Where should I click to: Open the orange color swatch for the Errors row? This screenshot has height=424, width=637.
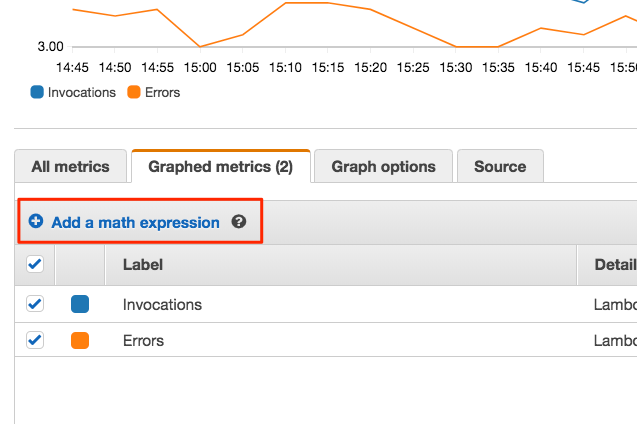click(80, 340)
